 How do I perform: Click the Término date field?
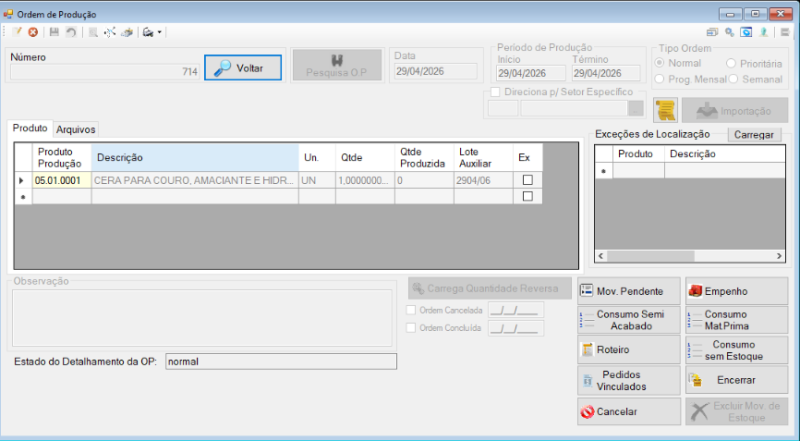point(606,74)
